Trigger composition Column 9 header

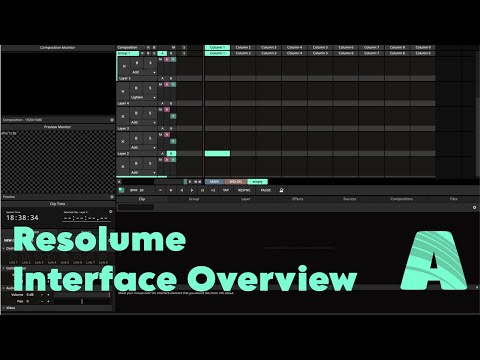(x=423, y=48)
